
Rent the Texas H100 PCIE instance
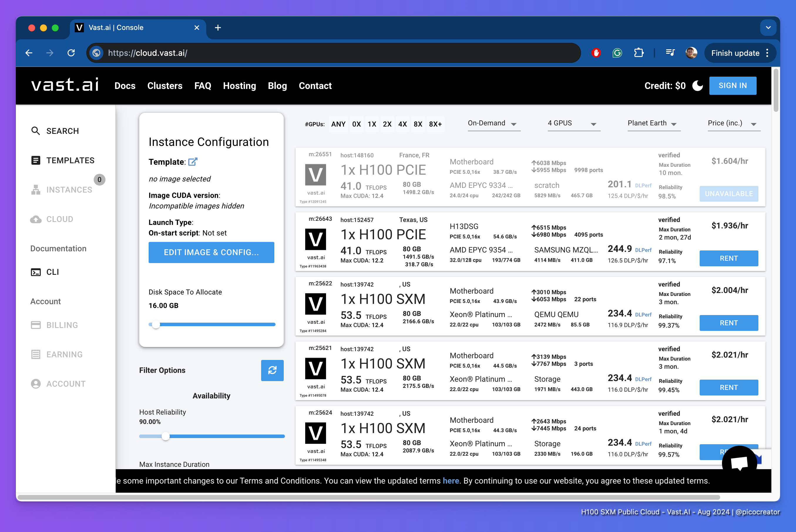pos(728,258)
